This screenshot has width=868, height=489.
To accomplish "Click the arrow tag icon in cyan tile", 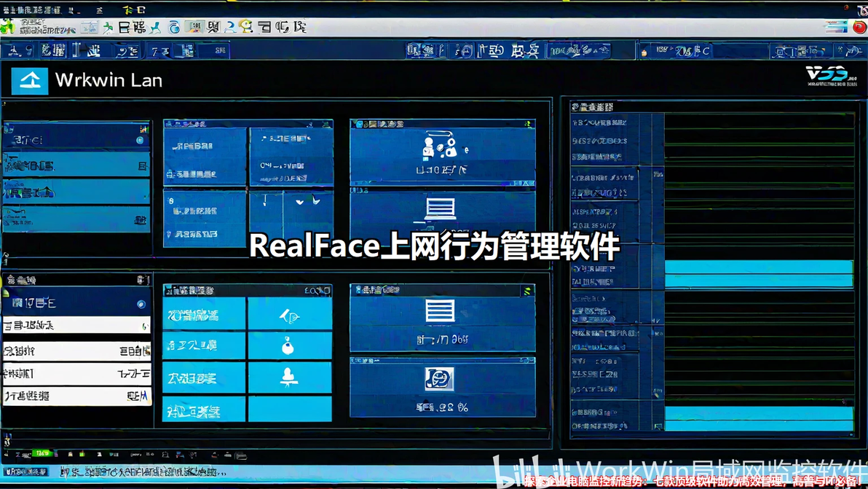I will 290,316.
